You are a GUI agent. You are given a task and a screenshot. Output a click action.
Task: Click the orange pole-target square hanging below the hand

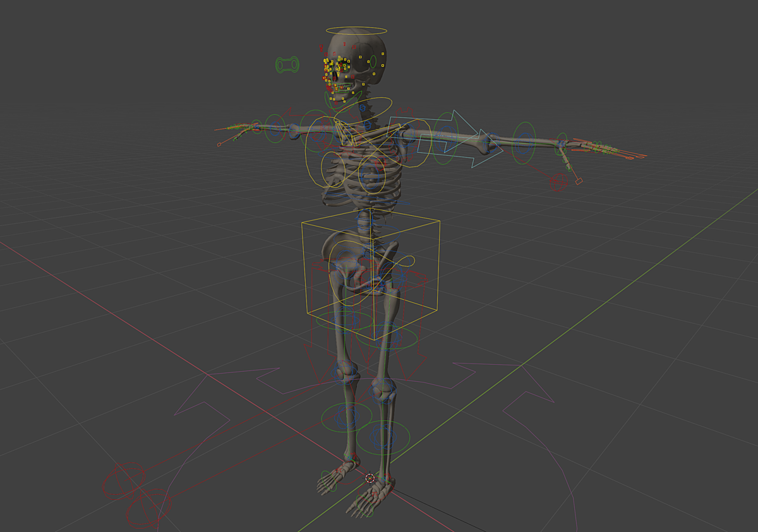[x=579, y=181]
